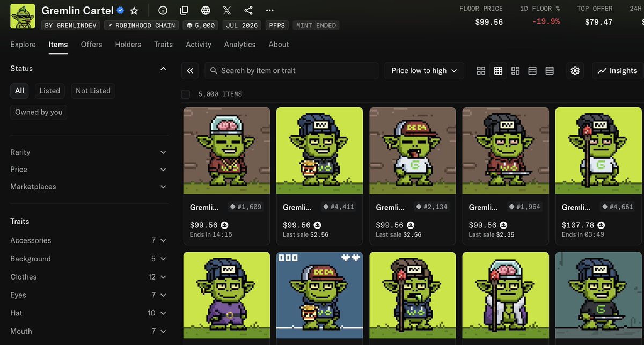Open the collection info icon
This screenshot has width=644, height=345.
click(x=163, y=11)
